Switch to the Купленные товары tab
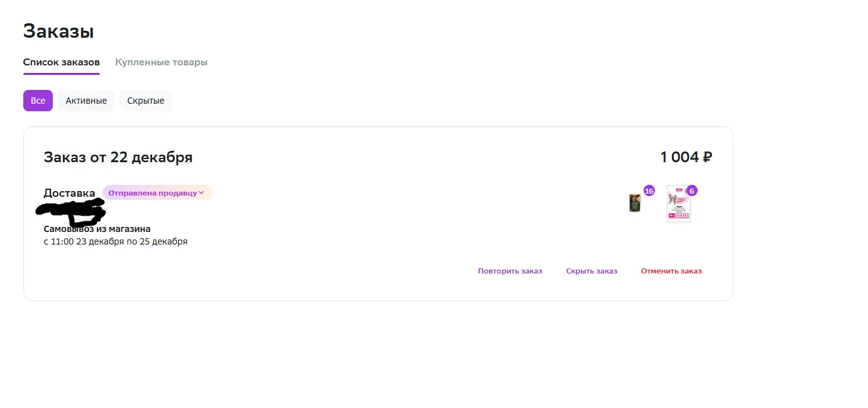Screen dimensions: 868x408 tap(161, 62)
